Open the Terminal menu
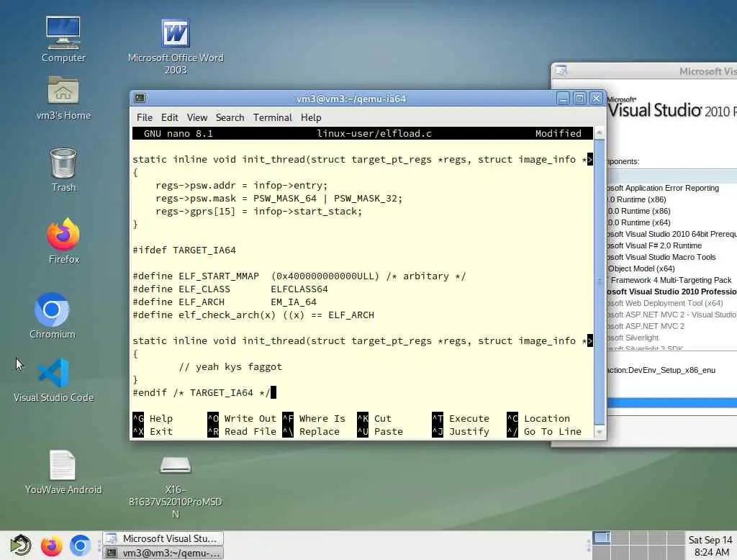 (273, 117)
